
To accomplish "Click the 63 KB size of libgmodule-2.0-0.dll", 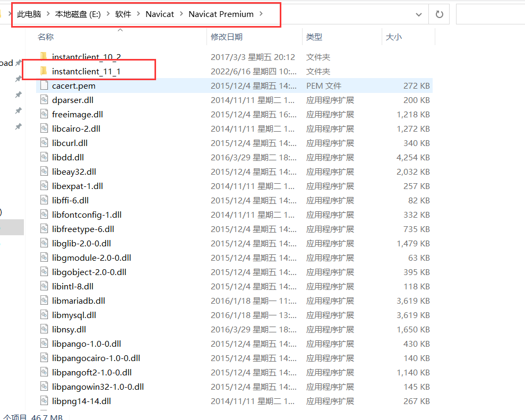I will click(x=419, y=258).
